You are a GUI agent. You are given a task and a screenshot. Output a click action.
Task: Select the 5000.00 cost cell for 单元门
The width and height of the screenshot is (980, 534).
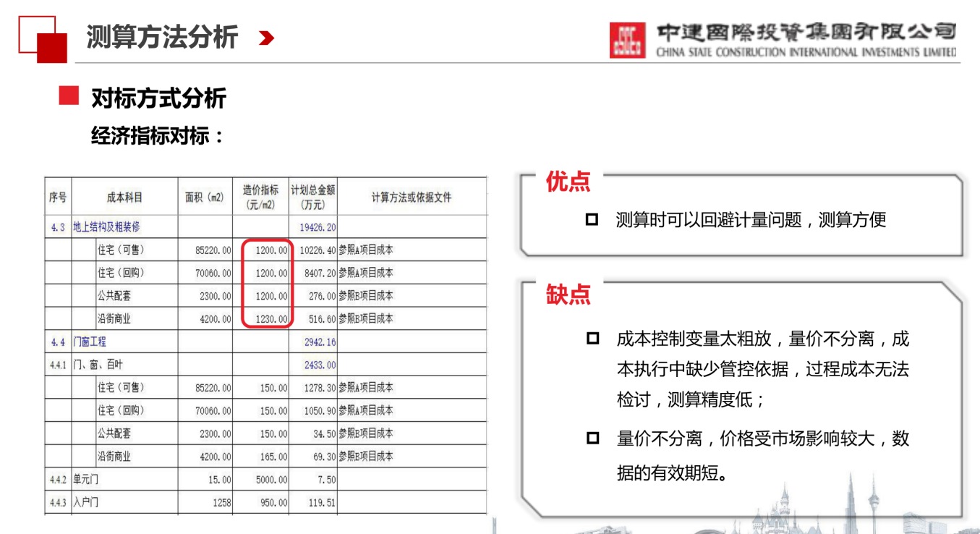pos(271,480)
